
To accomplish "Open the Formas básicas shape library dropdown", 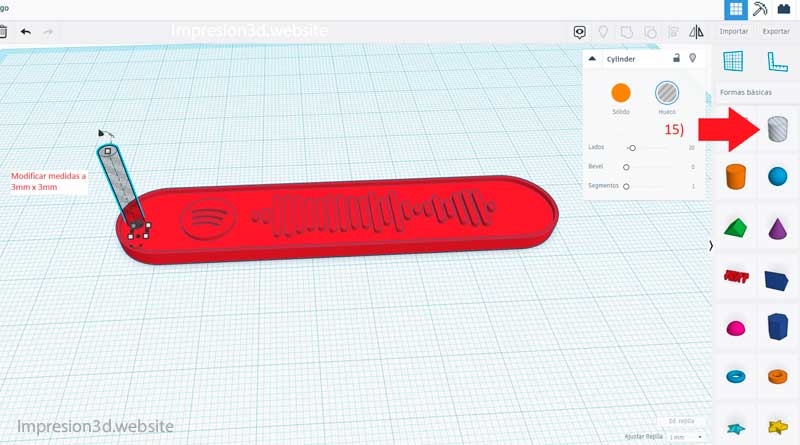I will coord(756,92).
